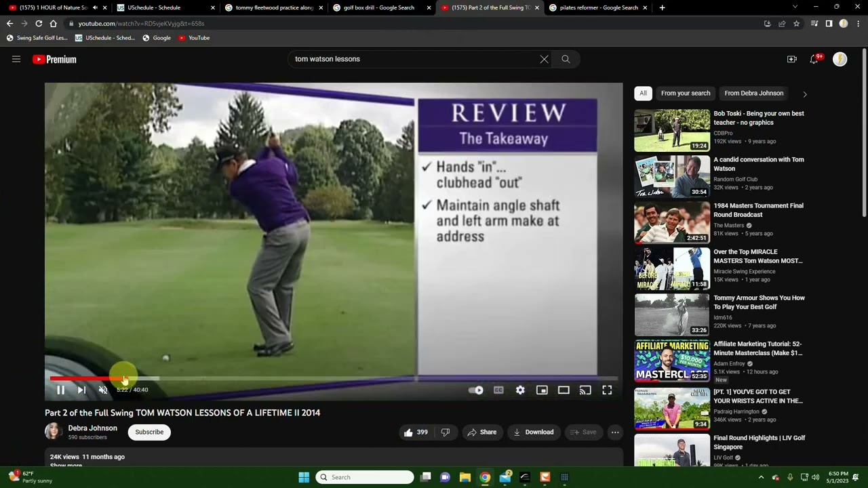Go back in browser history
The image size is (868, 488).
(x=9, y=23)
